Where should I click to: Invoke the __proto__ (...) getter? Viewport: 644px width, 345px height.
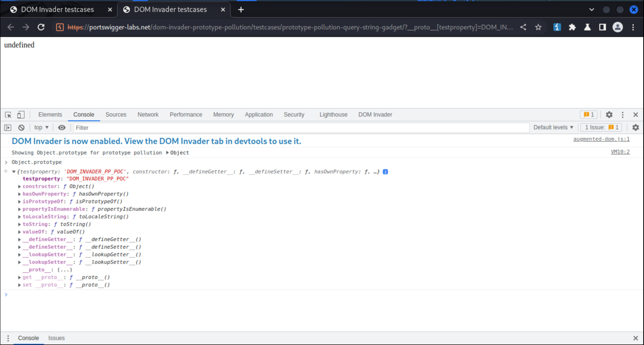(x=64, y=270)
